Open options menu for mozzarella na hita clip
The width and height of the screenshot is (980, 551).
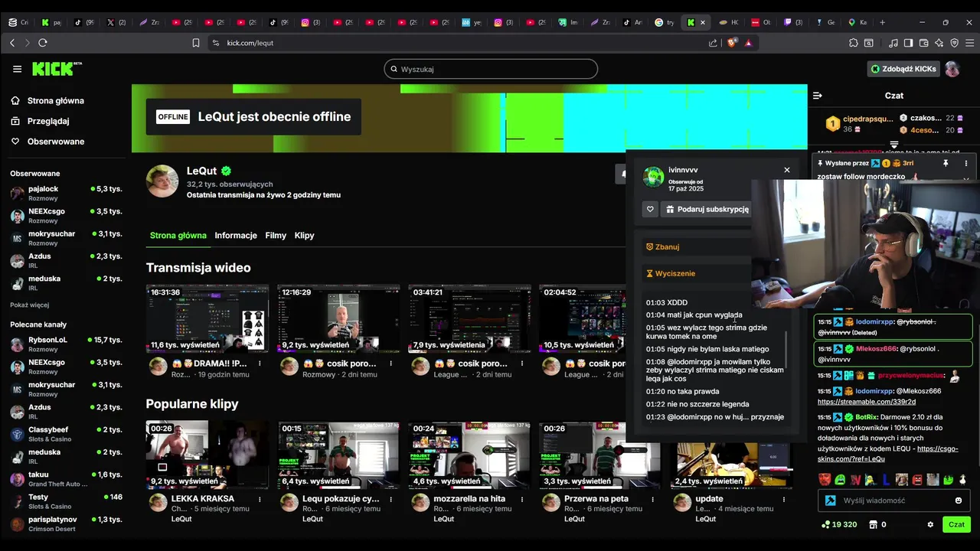(x=521, y=499)
